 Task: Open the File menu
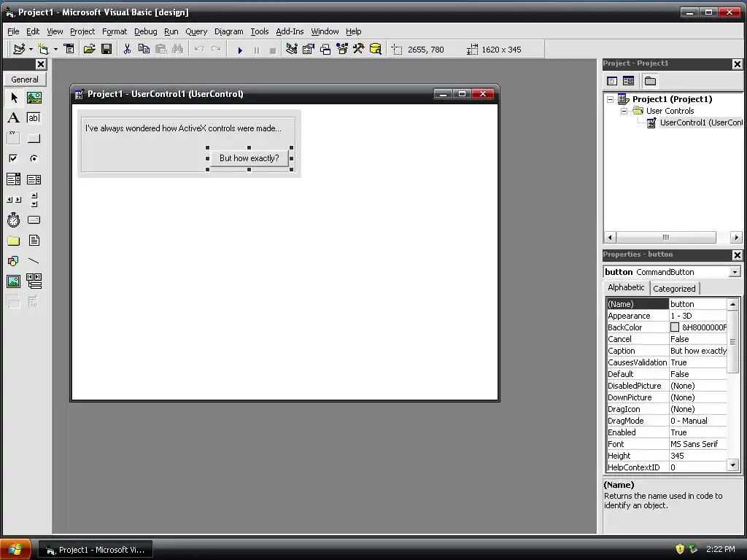coord(13,31)
